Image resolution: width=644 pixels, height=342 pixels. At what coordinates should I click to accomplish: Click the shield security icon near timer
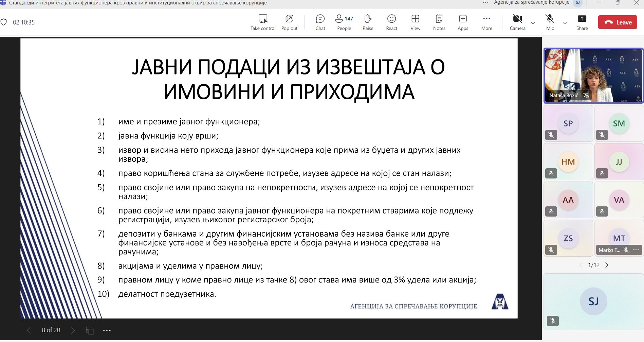[x=4, y=22]
